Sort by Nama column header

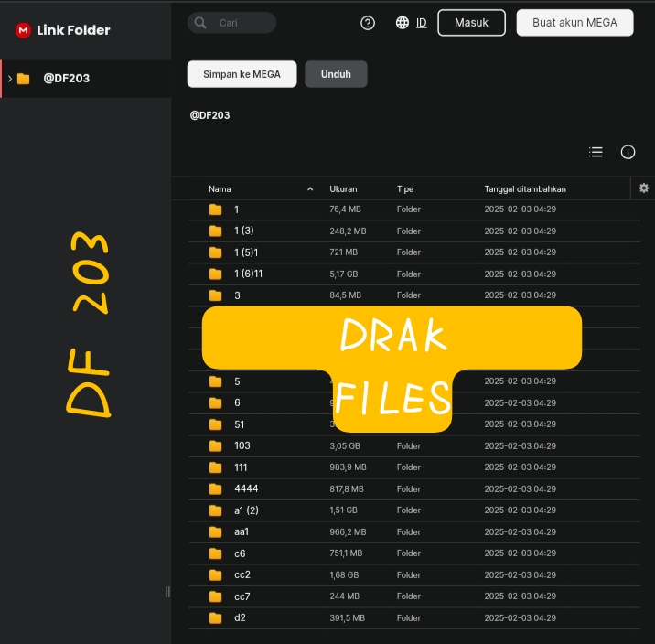[x=220, y=188]
